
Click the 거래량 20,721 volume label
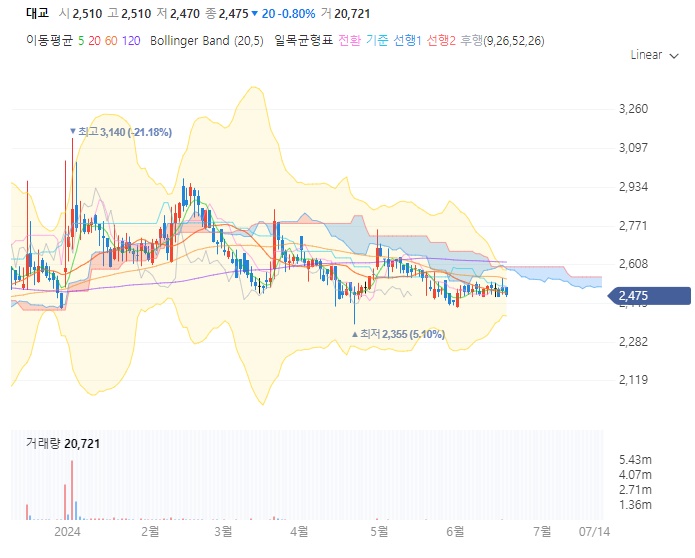[x=63, y=443]
